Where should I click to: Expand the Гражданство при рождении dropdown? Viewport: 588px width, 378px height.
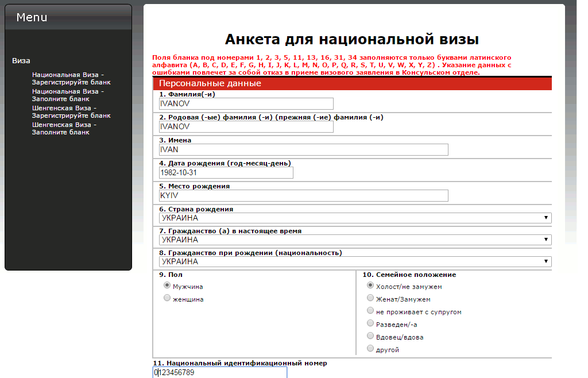point(355,261)
